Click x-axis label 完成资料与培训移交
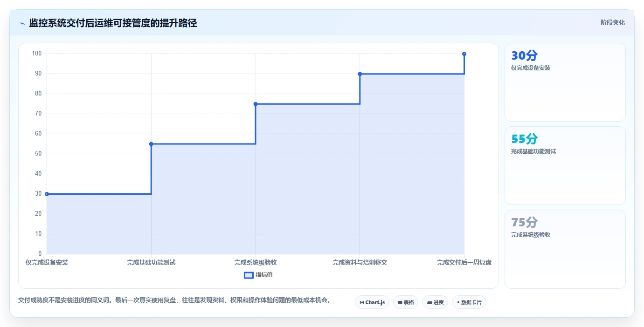This screenshot has height=327, width=644. coord(360,263)
